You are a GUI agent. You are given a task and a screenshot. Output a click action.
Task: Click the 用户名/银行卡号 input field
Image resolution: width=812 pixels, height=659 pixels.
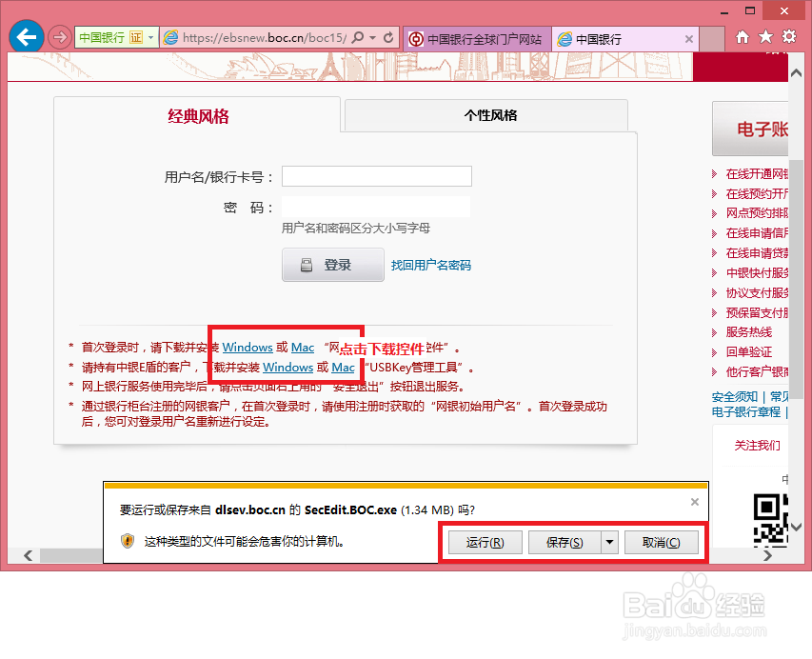(376, 176)
